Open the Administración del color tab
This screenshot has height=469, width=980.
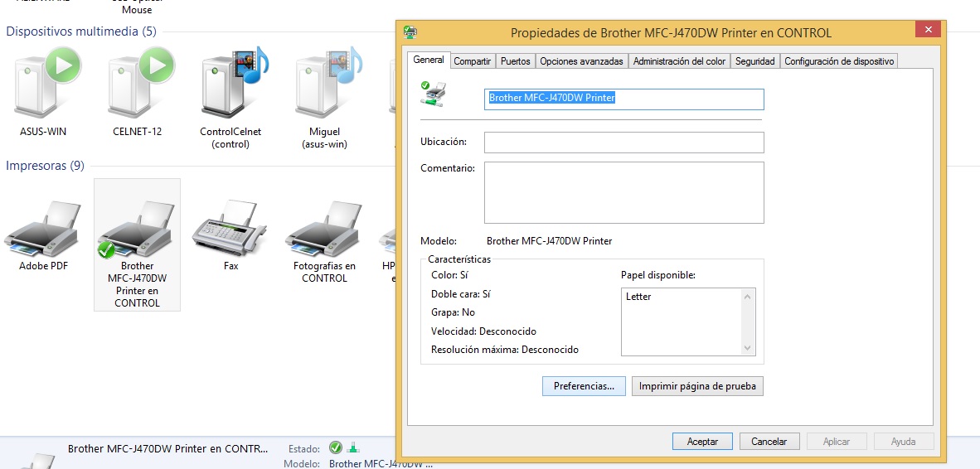679,61
